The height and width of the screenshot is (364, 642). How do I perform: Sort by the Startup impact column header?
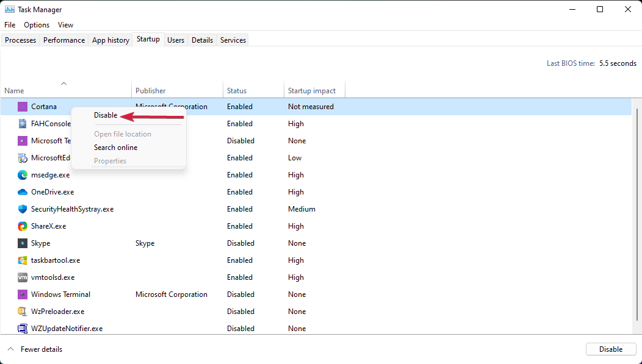(314, 90)
